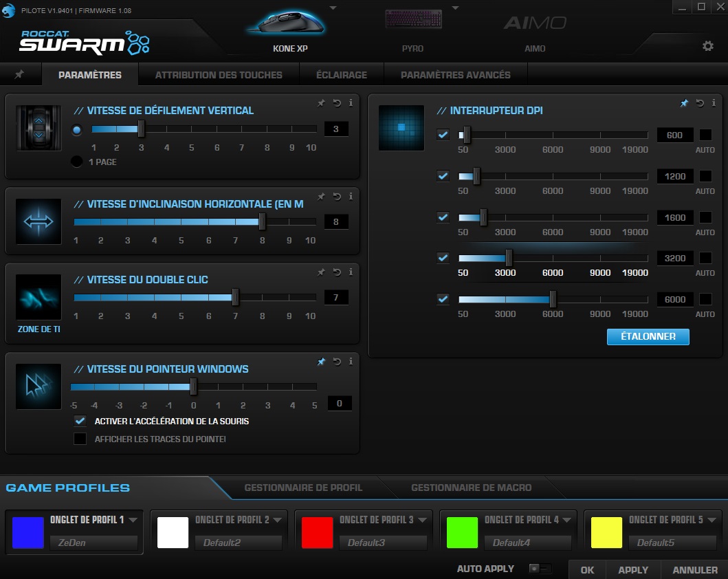728x579 pixels.
Task: Select the Pyro keyboard device icon
Action: 412,21
